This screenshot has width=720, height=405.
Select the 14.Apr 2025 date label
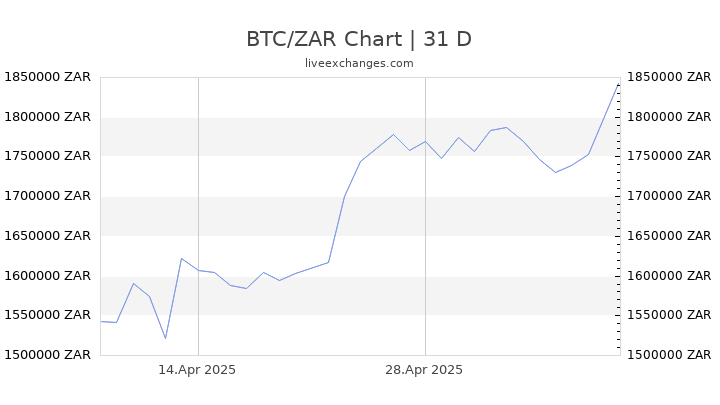(x=197, y=370)
